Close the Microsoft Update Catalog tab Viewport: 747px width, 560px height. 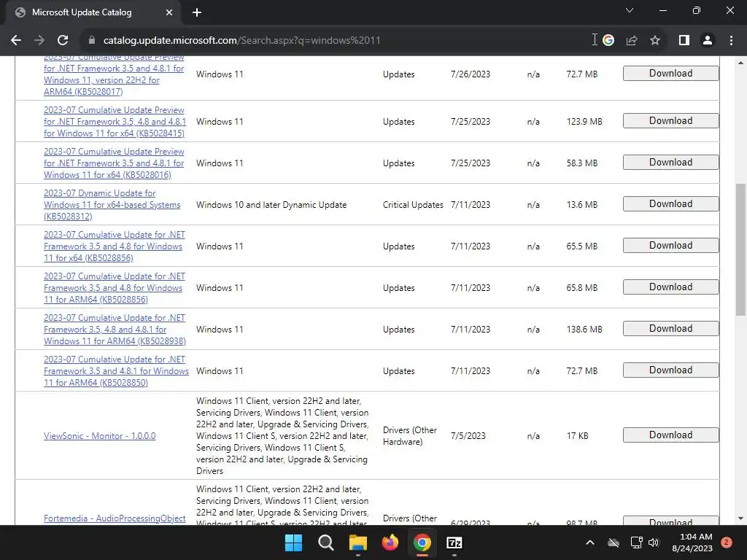[169, 12]
